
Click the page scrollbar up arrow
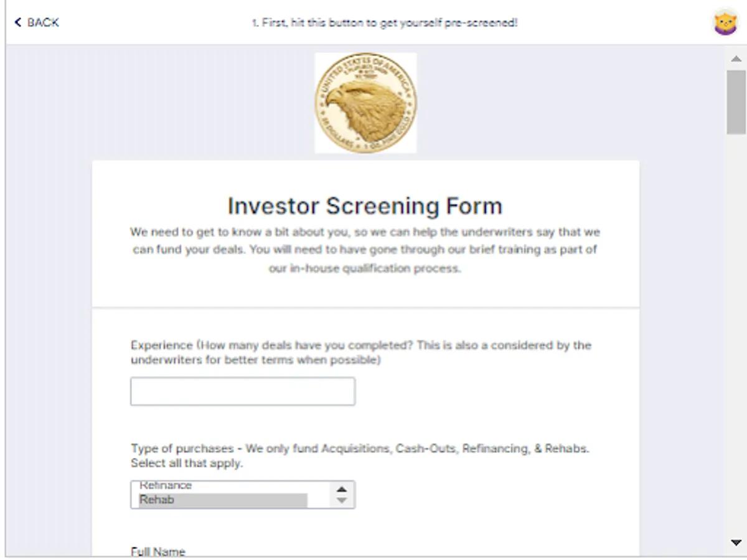[x=736, y=58]
